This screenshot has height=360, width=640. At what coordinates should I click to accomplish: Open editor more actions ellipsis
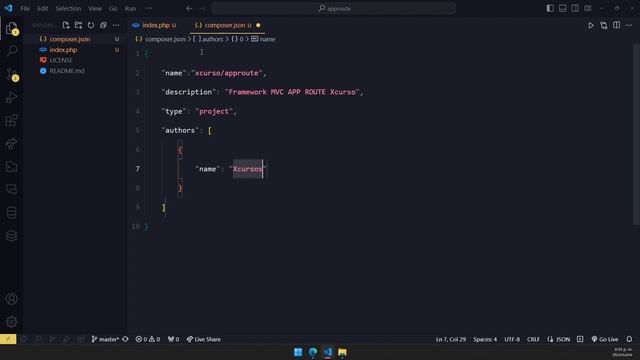[629, 25]
